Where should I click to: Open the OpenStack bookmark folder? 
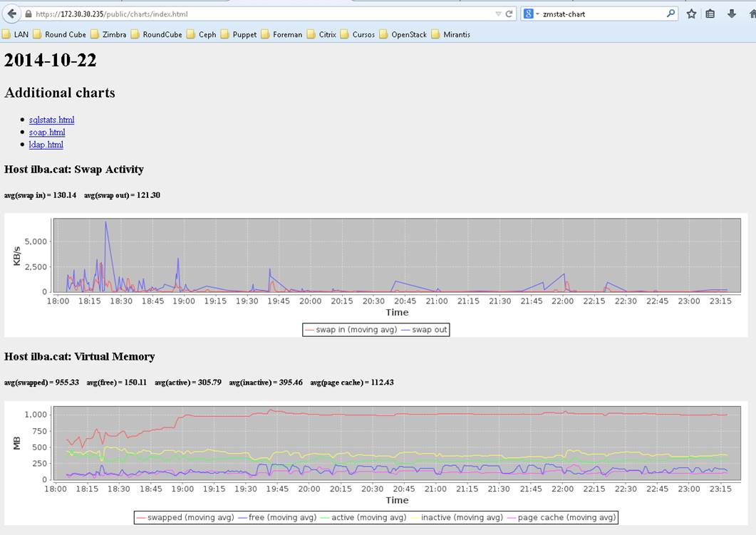tap(403, 34)
